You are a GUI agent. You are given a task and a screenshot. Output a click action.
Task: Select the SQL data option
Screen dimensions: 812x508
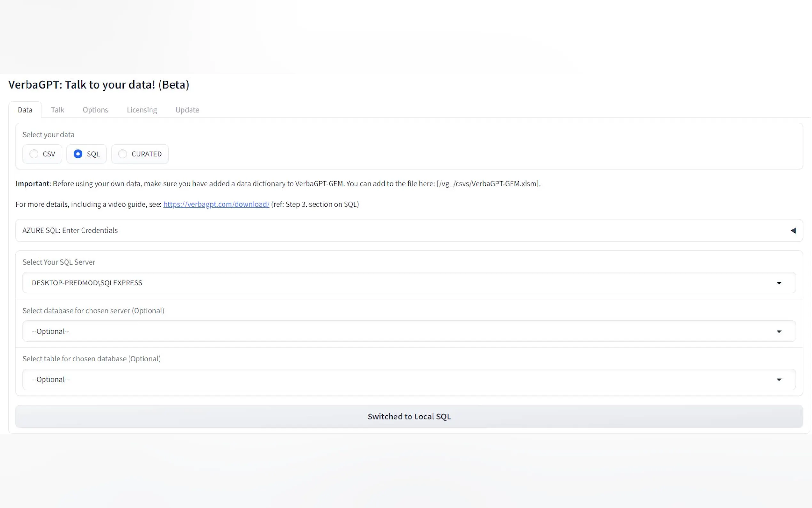pos(78,154)
